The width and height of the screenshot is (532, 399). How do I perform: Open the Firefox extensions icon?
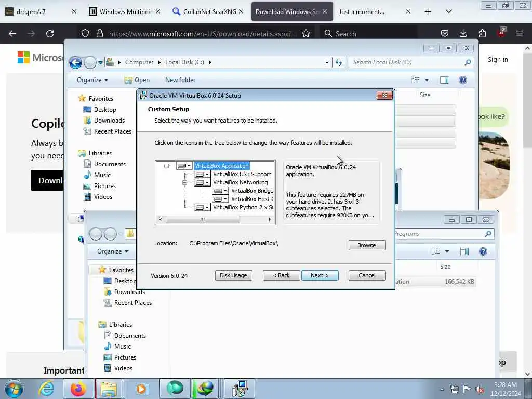coord(482,33)
